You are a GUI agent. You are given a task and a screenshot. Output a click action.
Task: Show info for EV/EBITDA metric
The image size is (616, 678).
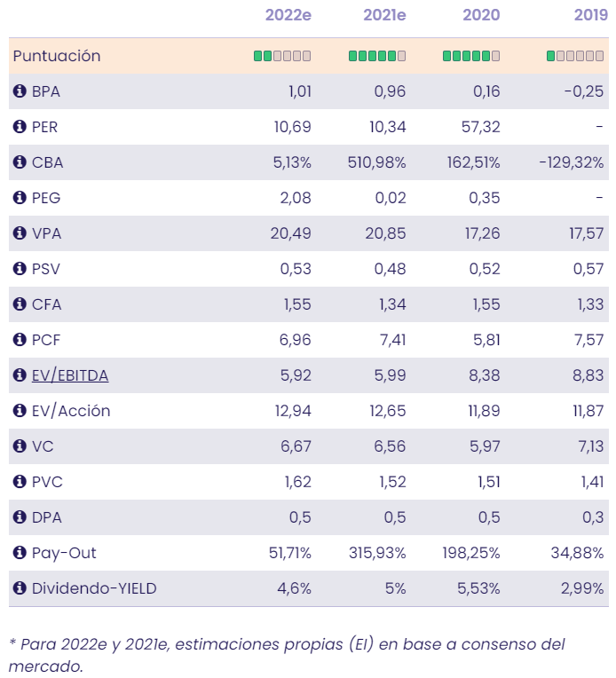coord(20,375)
